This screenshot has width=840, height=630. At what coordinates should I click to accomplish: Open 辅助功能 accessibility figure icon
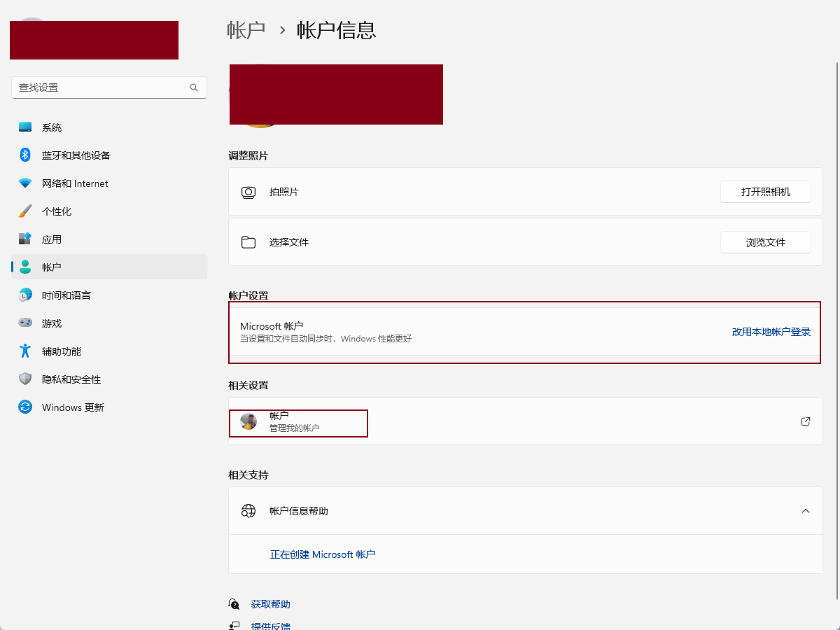tap(25, 351)
